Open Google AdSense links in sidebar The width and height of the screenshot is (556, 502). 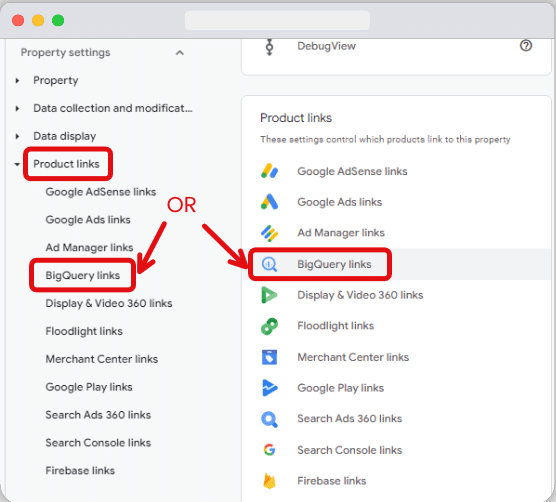pos(101,192)
